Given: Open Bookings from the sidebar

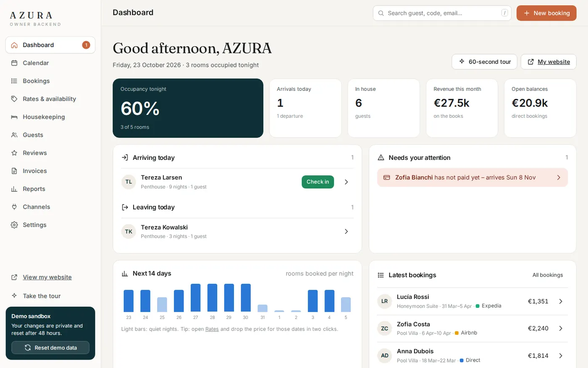Looking at the screenshot, I should pos(50,81).
